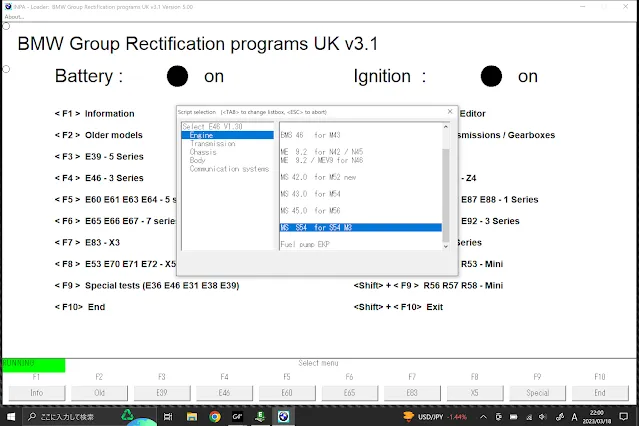Open battery status in system tray

513,417
